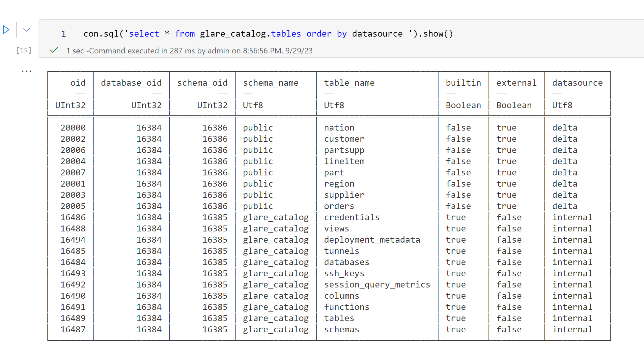Click the schema_name column header
Image resolution: width=644 pixels, height=360 pixels.
click(x=270, y=83)
